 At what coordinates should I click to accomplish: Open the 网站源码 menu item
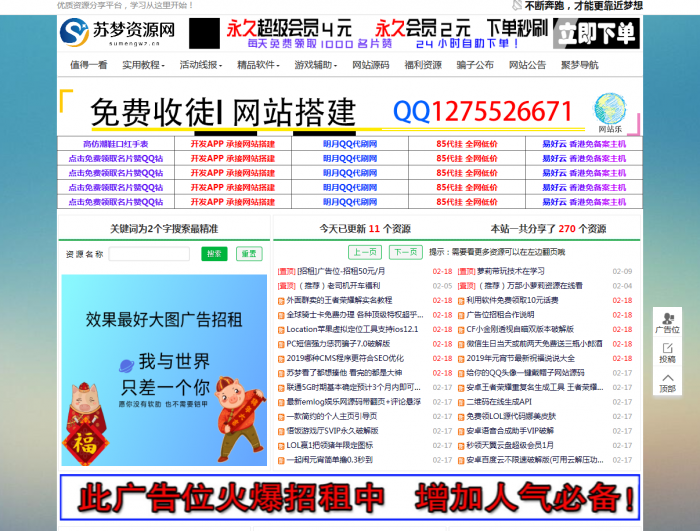tap(370, 65)
